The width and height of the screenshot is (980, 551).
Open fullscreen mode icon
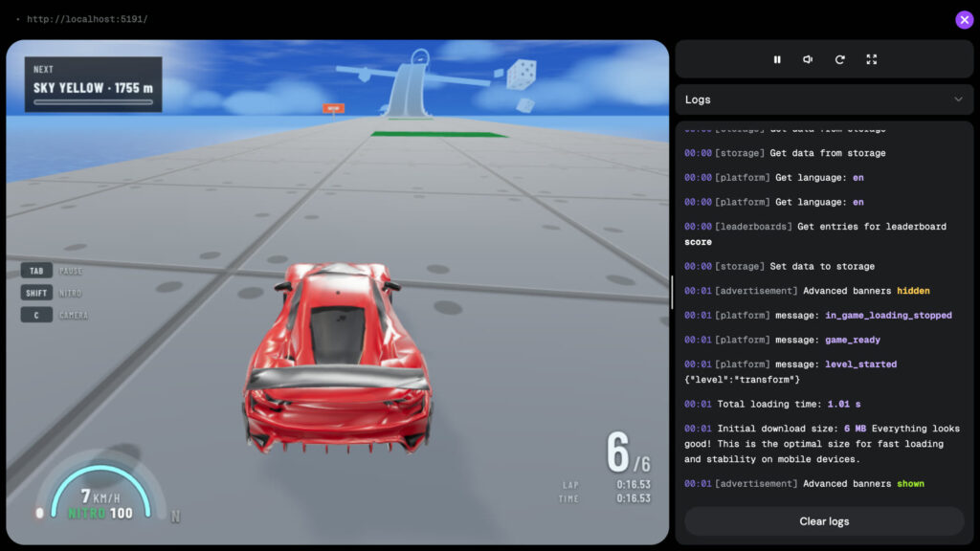point(871,59)
